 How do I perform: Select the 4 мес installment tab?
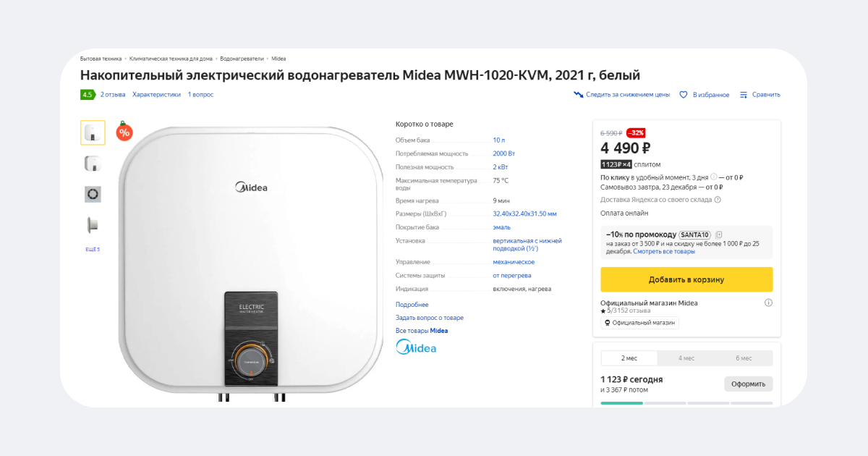point(686,358)
